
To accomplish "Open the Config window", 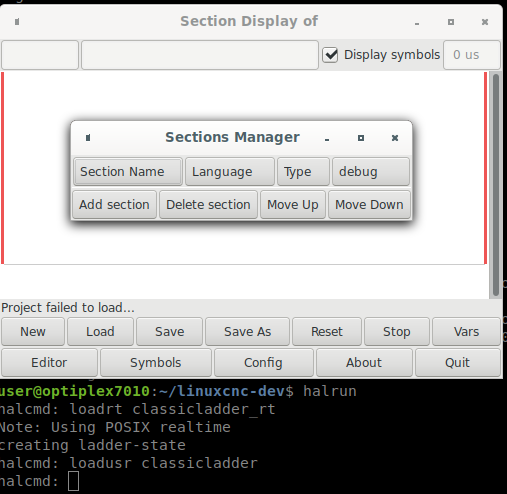I will (263, 363).
